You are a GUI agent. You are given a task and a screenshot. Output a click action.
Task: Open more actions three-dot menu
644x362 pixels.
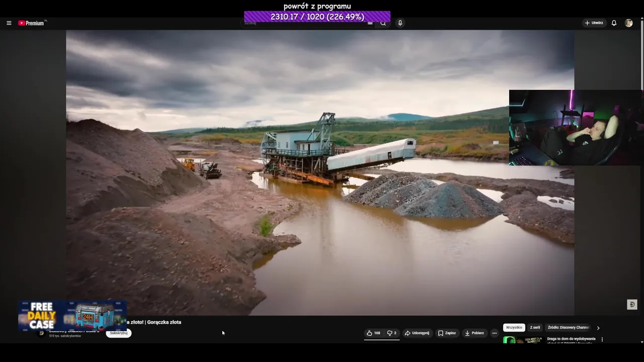click(x=494, y=333)
